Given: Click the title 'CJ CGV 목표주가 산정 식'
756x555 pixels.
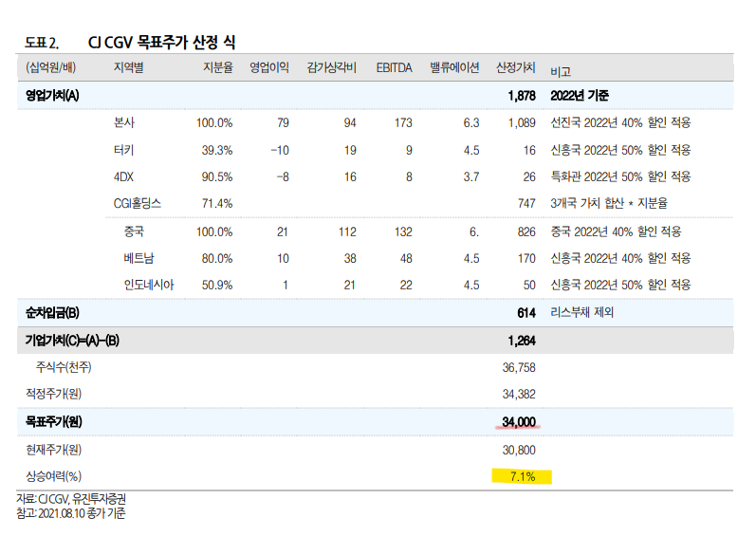Looking at the screenshot, I should (161, 43).
